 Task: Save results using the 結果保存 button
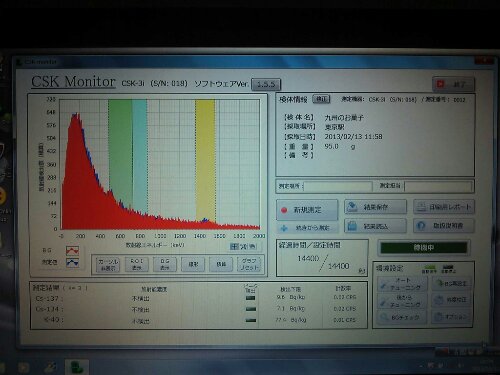tap(376, 207)
